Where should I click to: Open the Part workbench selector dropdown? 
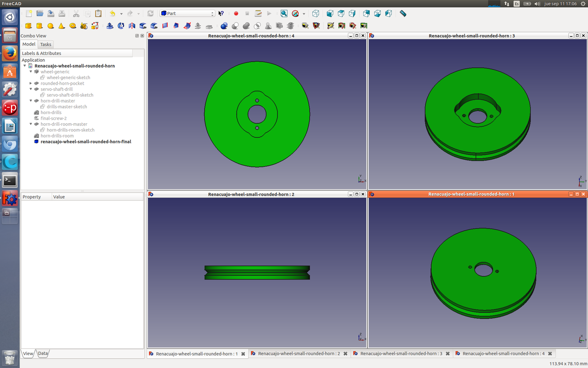click(x=187, y=14)
